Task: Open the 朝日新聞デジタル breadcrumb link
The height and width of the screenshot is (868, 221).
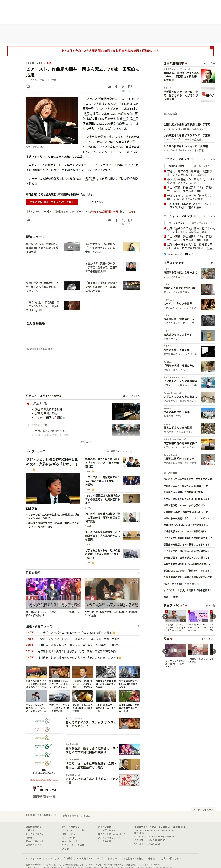Action: [x=34, y=63]
